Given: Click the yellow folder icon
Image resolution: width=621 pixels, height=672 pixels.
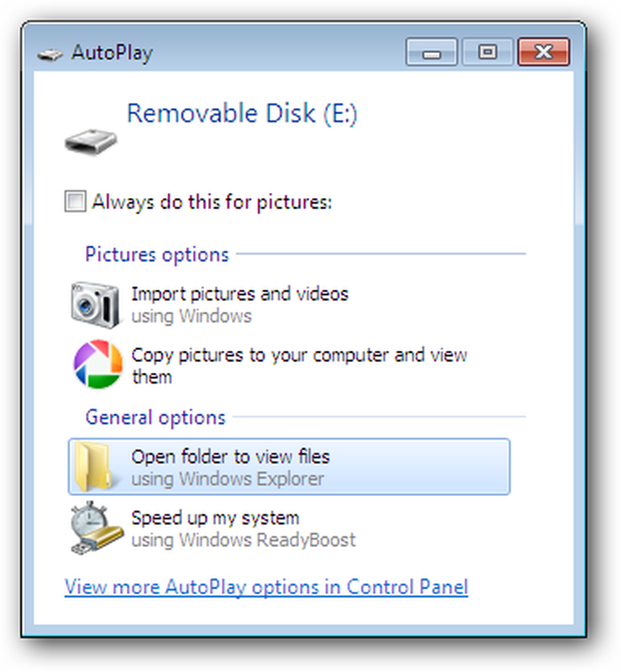Looking at the screenshot, I should (92, 466).
